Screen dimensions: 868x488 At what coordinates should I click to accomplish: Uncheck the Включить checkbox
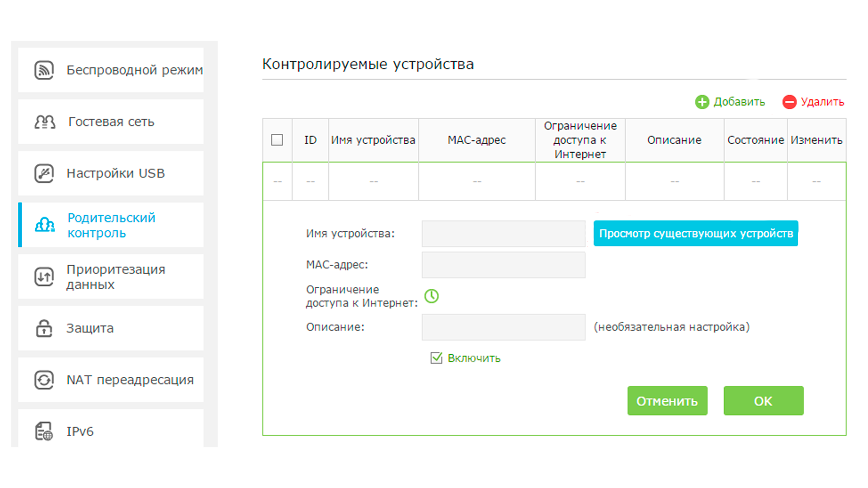click(x=436, y=358)
